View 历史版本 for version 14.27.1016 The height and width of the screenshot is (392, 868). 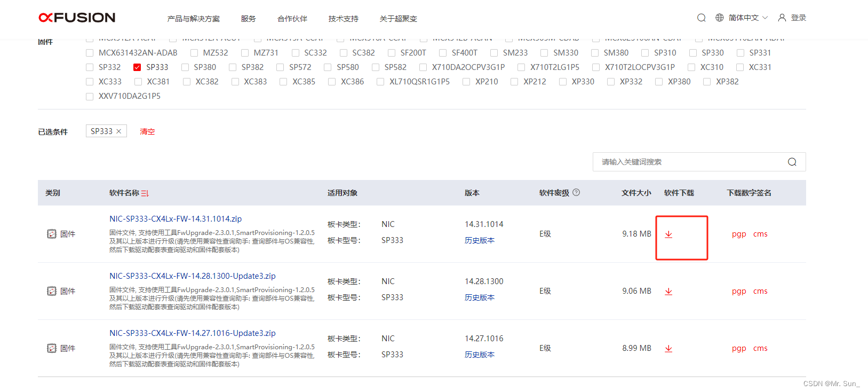480,355
